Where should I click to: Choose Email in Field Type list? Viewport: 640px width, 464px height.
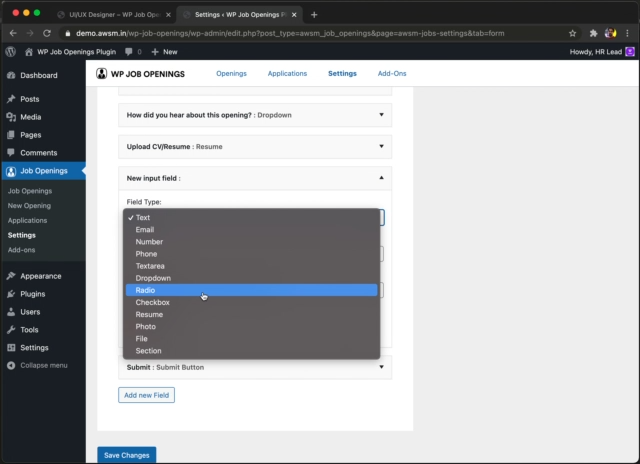pos(251,230)
